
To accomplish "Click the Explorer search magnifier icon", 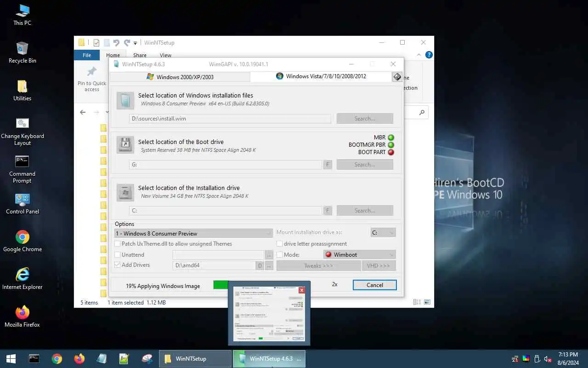I will pos(422,112).
